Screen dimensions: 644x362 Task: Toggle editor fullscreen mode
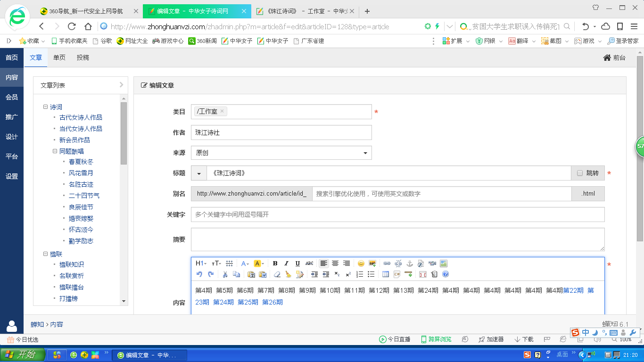(423, 274)
